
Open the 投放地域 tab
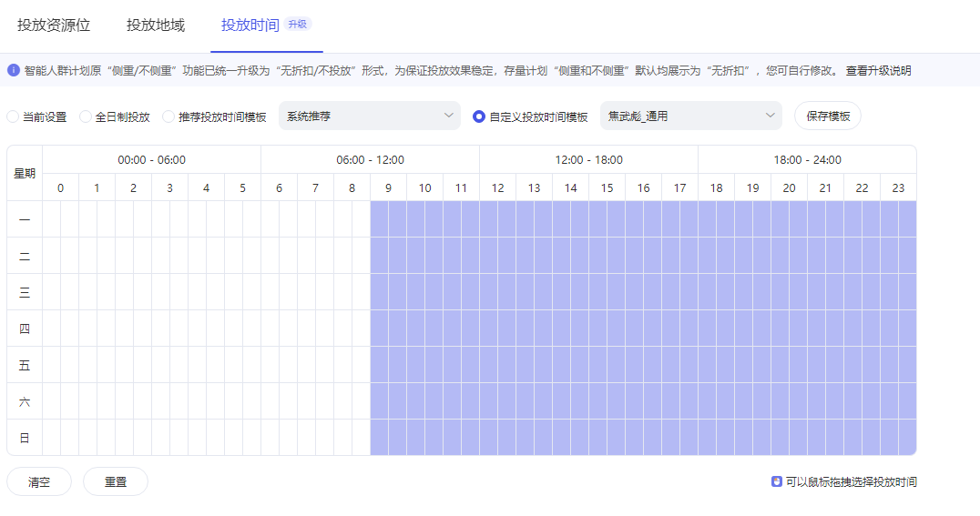point(156,25)
